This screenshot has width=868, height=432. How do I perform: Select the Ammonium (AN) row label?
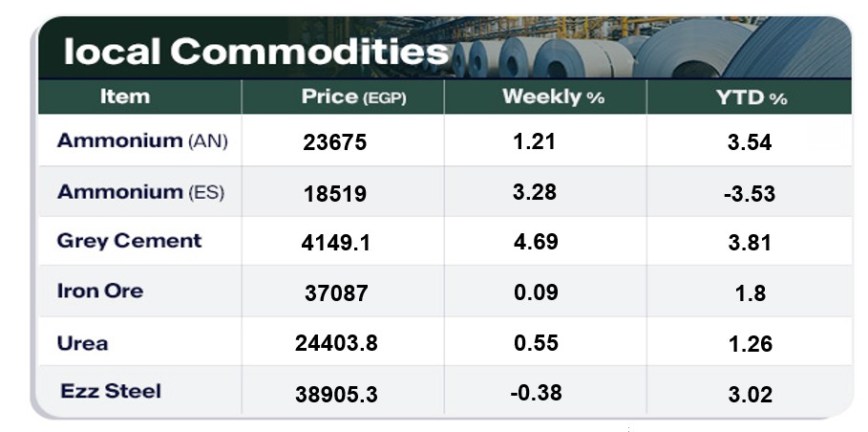pos(142,141)
